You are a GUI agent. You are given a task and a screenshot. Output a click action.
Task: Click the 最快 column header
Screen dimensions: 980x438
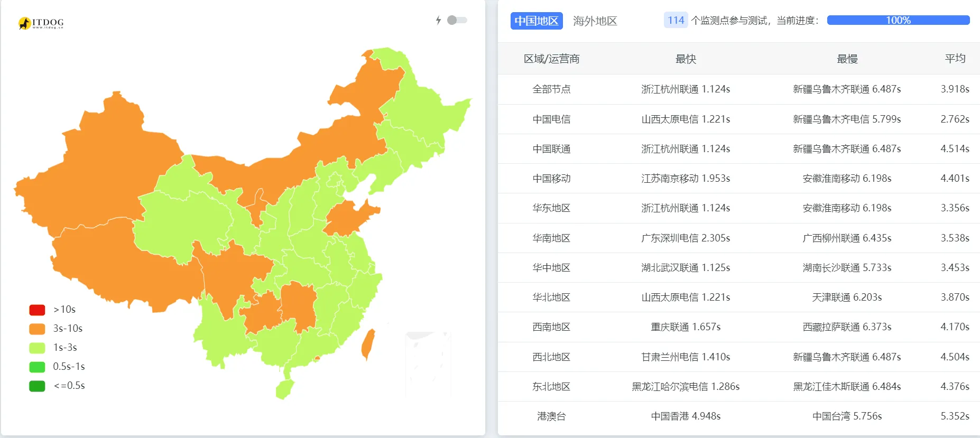point(686,59)
